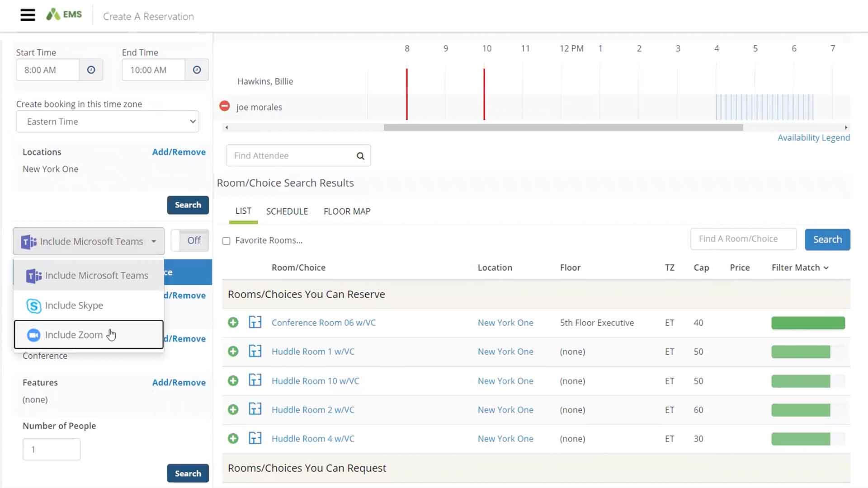This screenshot has width=868, height=488.
Task: Click inside the Number of People field
Action: [x=51, y=449]
